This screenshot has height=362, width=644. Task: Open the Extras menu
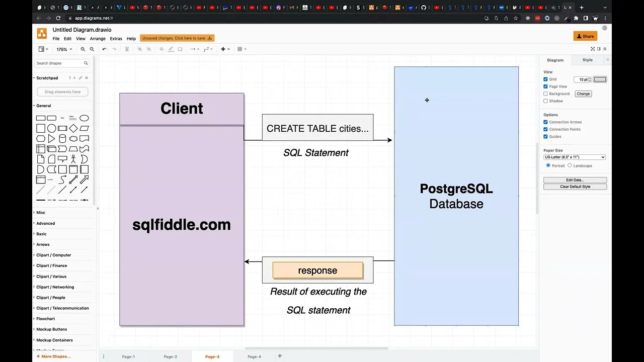(116, 39)
